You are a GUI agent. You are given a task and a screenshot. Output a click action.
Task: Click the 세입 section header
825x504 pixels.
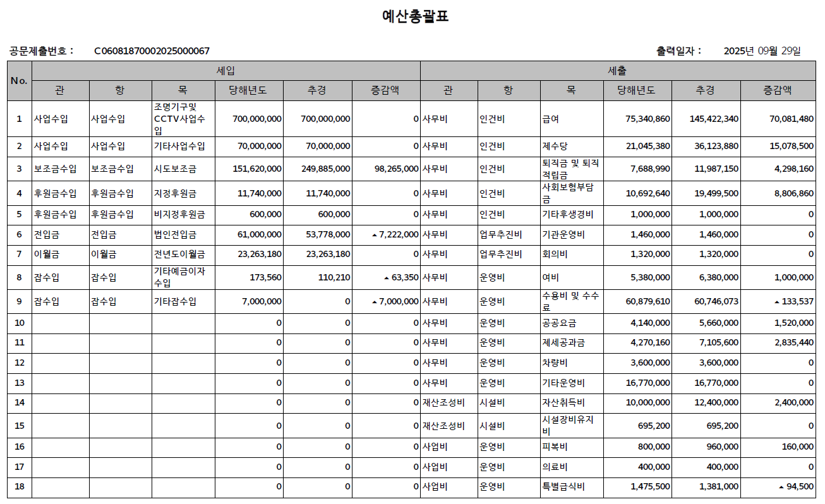(x=226, y=71)
